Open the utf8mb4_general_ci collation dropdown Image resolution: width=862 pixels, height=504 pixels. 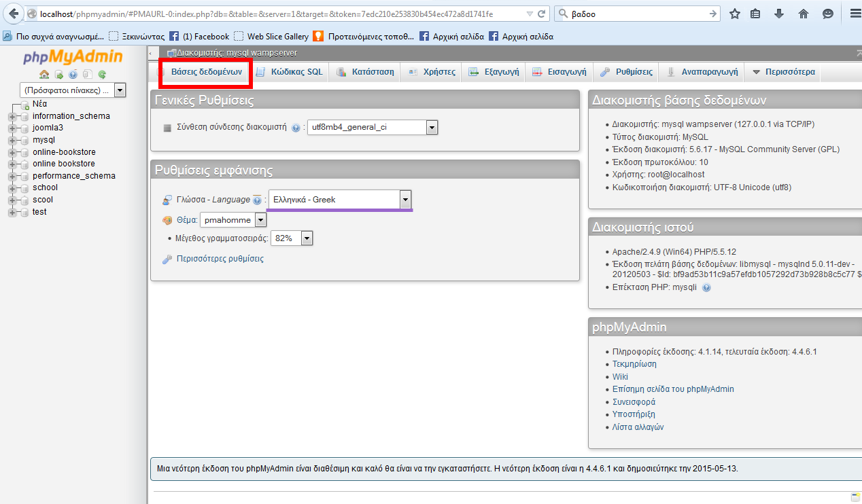373,127
